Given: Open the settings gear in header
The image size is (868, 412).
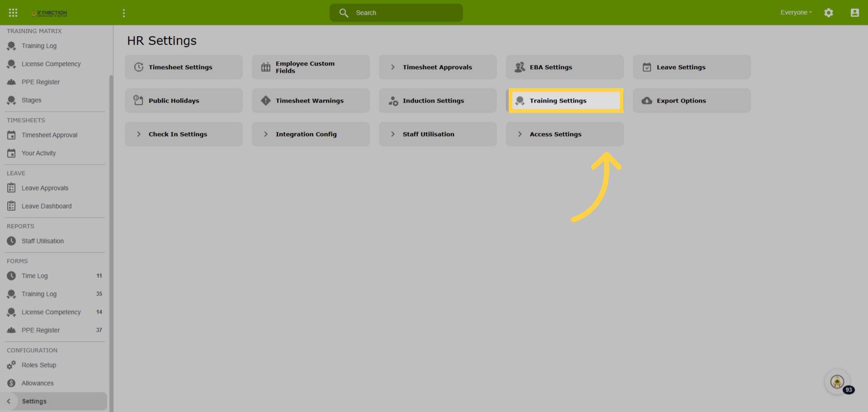Looking at the screenshot, I should click(829, 13).
